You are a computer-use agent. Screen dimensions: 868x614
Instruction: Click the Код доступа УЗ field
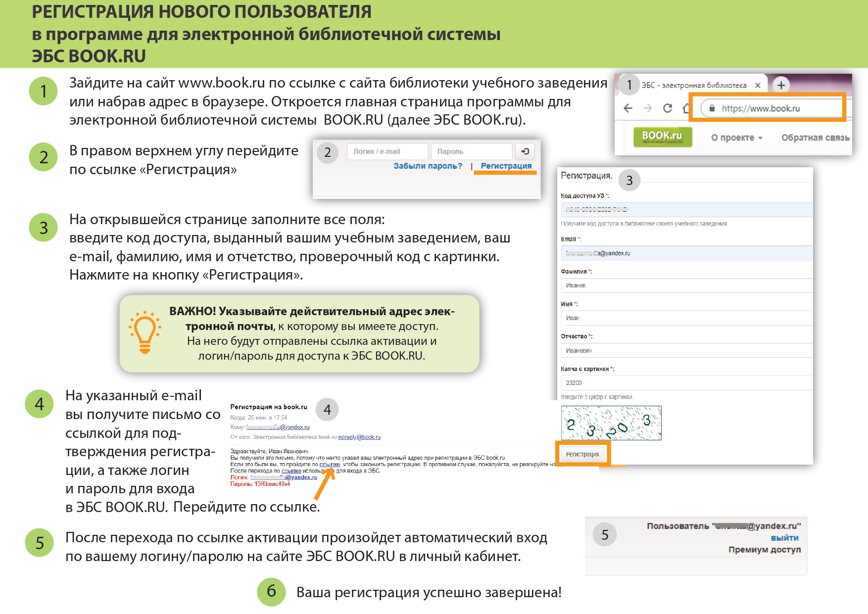[x=687, y=210]
